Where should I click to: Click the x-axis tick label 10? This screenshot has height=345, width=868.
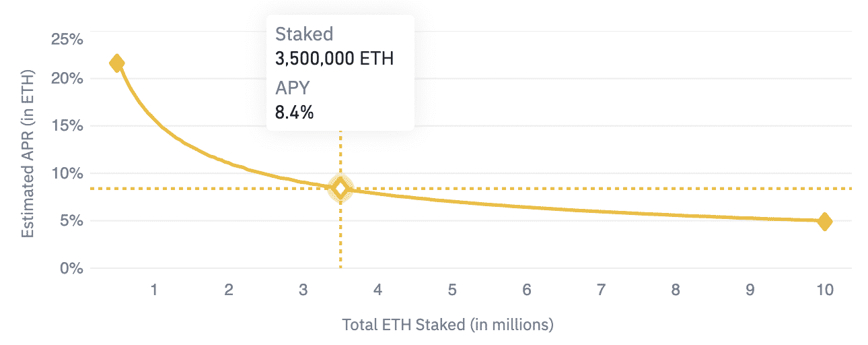(x=824, y=290)
